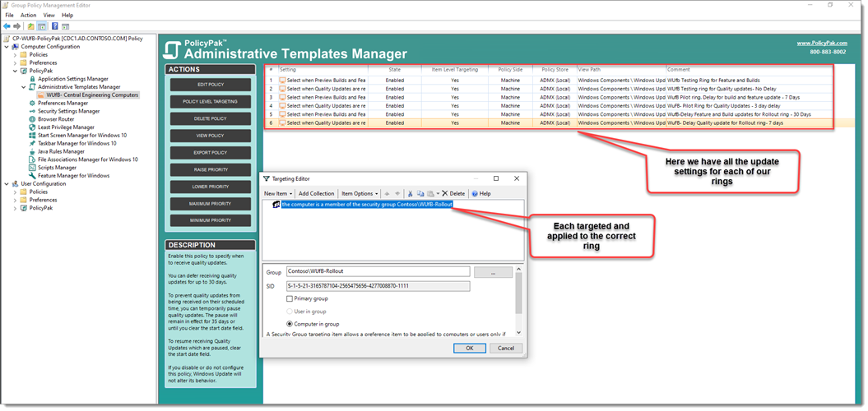The image size is (868, 411).
Task: Go back with the blue left arrow
Action: [x=7, y=26]
